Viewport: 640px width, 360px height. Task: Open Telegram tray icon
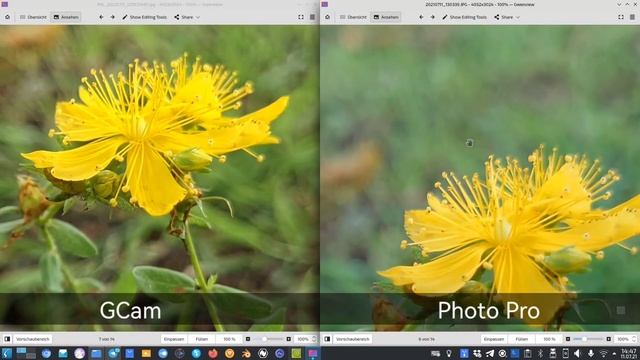[x=490, y=353]
